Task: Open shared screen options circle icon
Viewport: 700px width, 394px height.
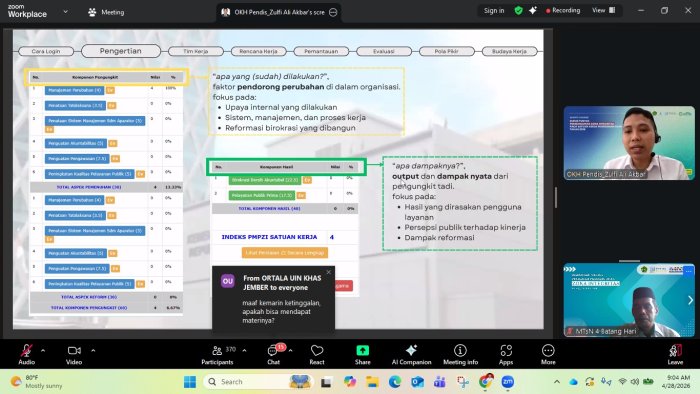Action: [x=333, y=12]
